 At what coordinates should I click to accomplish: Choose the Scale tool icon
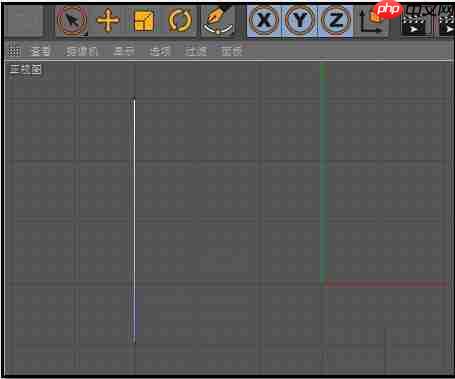tap(144, 21)
